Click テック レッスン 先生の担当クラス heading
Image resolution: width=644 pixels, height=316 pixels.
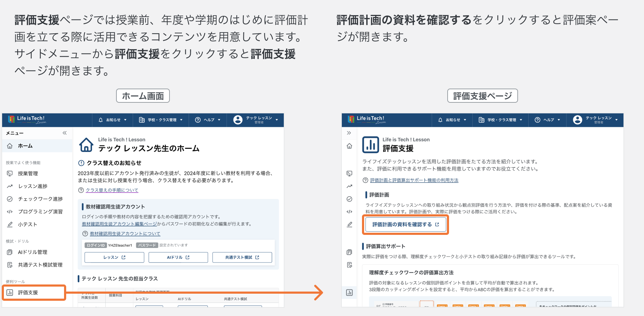[x=120, y=278]
